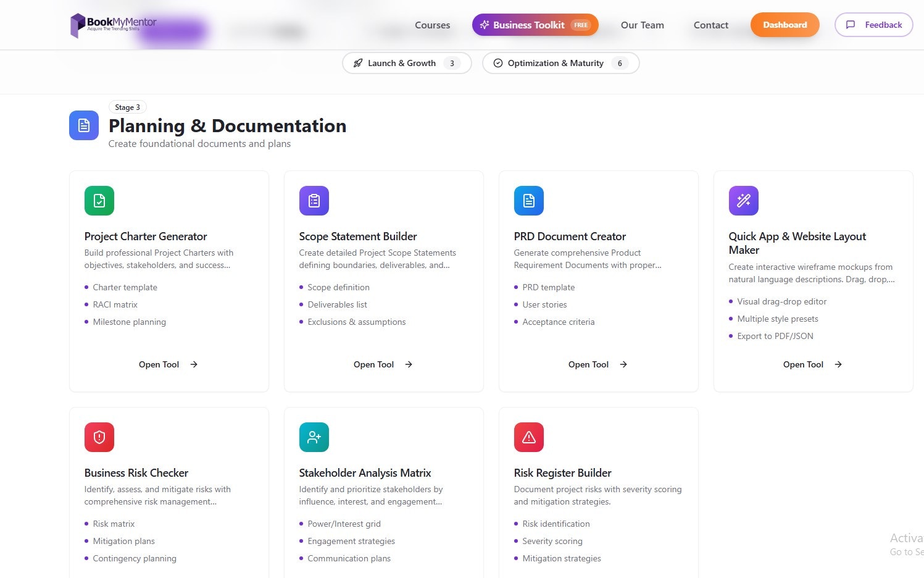The image size is (924, 578).
Task: Click the Stage 3 badge
Action: click(127, 107)
